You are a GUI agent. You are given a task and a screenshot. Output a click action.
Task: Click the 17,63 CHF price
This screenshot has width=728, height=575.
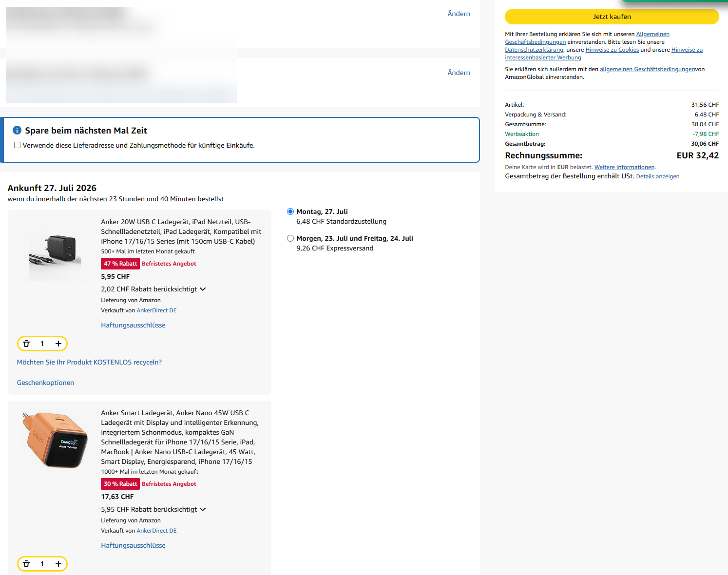117,497
